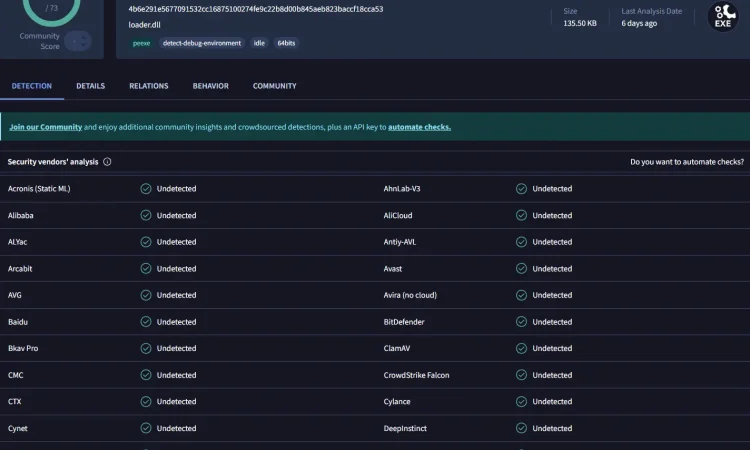Click the check icon in the Avira row
This screenshot has width=750, height=450.
click(x=521, y=295)
